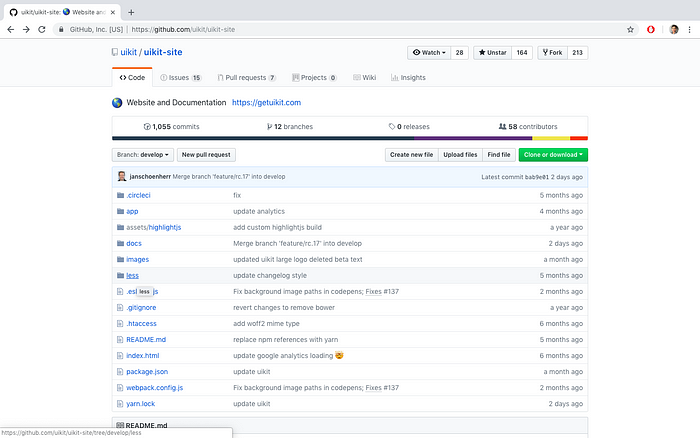Open the index.html file

click(143, 356)
